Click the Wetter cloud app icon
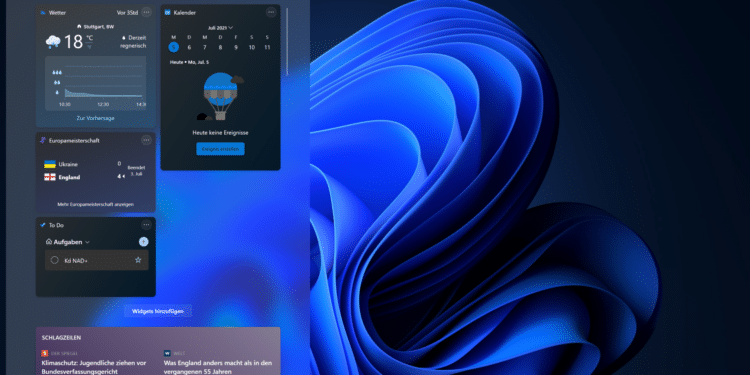The image size is (750, 375). coord(43,12)
